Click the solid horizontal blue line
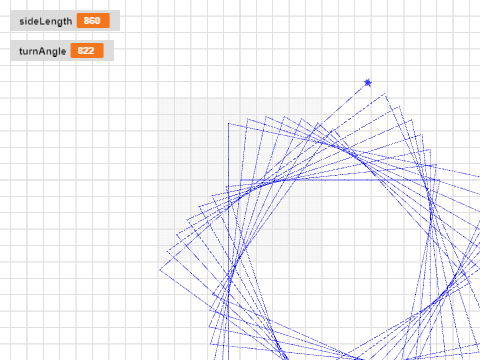 click(340, 180)
